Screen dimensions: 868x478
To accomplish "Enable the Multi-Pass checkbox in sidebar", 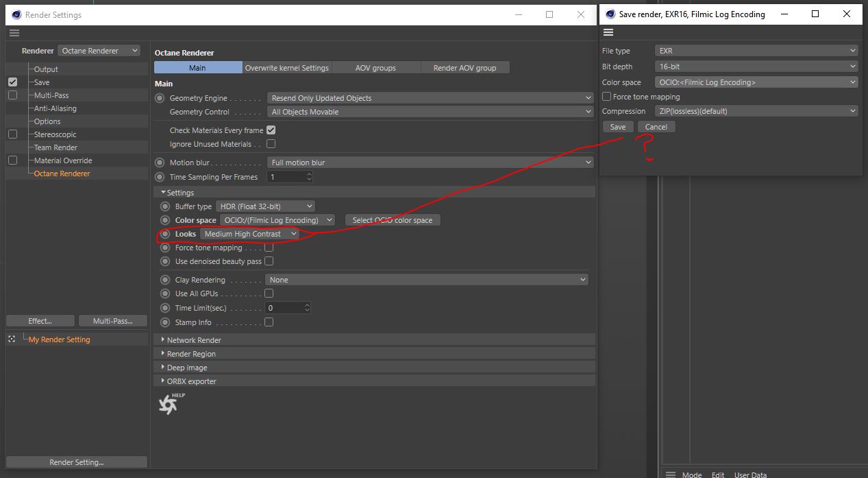I will [12, 95].
